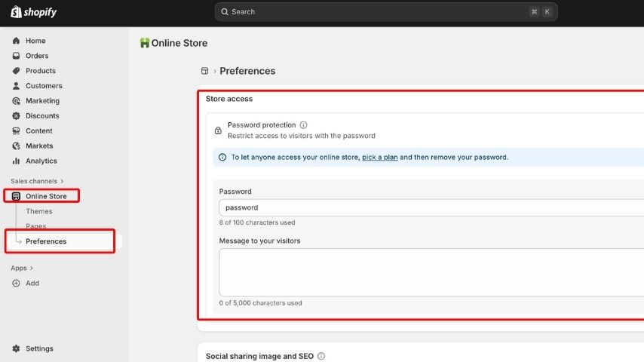The width and height of the screenshot is (644, 362).
Task: Click the Products tag icon
Action: pos(16,71)
